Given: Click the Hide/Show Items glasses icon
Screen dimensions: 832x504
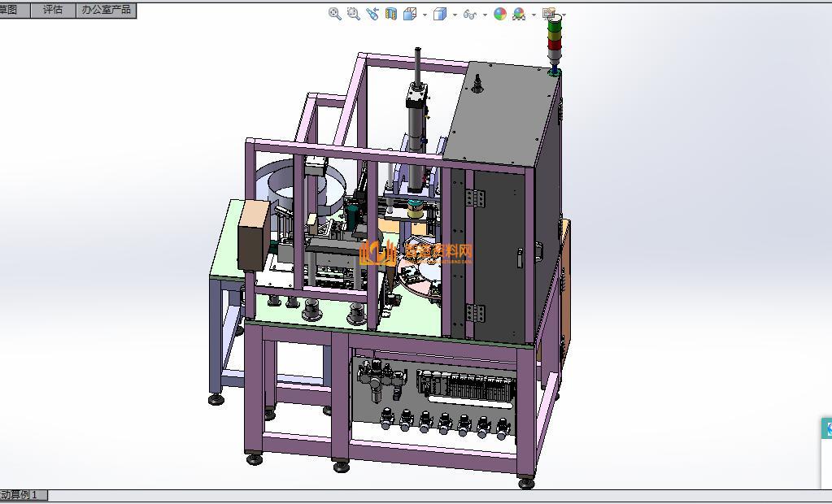Looking at the screenshot, I should pyautogui.click(x=469, y=14).
